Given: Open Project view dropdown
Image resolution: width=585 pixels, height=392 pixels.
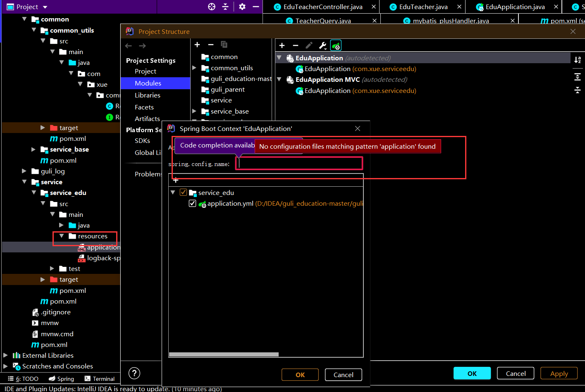Looking at the screenshot, I should pyautogui.click(x=45, y=7).
